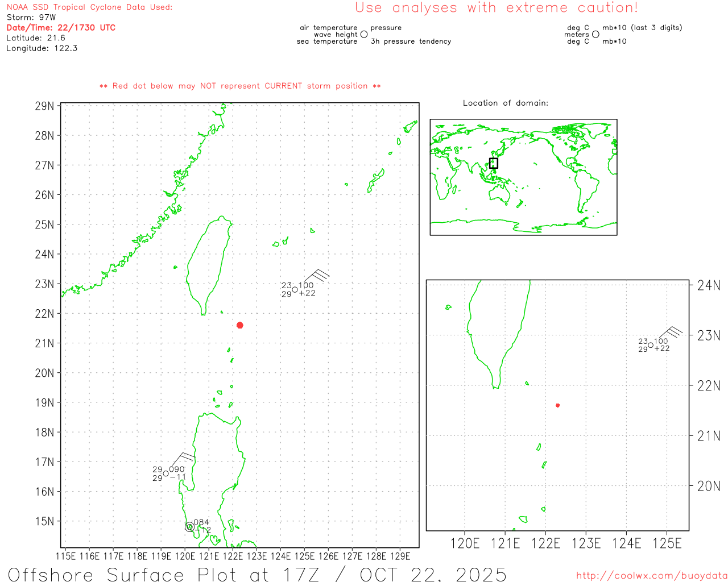Screen dimensions: 728x582
Task: Click the black domain box on world map
Action: pos(494,163)
